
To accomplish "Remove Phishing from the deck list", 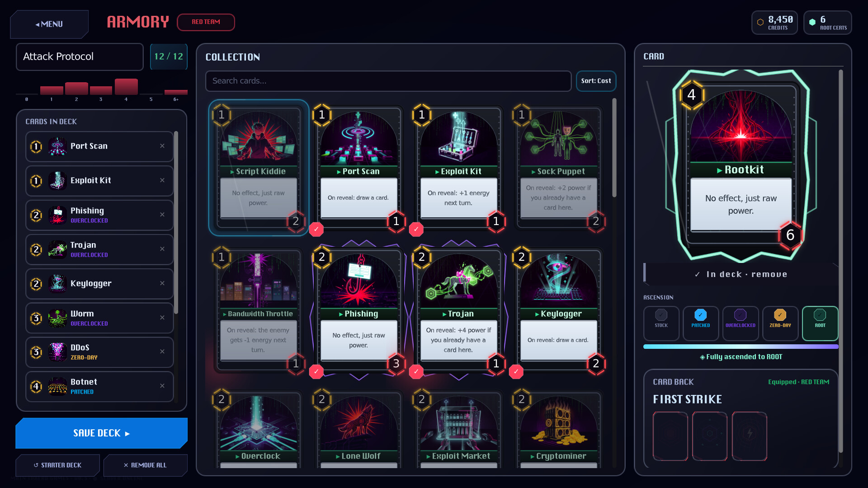I will [x=162, y=215].
